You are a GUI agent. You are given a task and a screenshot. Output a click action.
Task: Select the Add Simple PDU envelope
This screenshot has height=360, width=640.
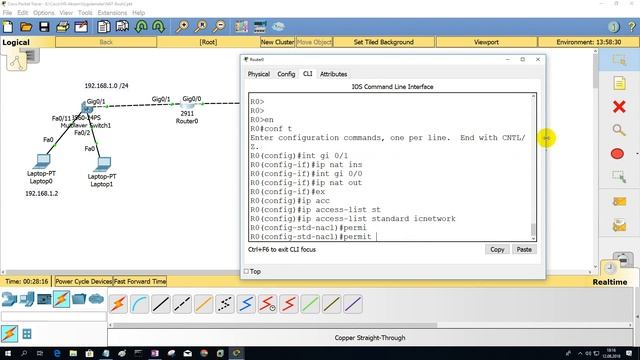click(619, 201)
